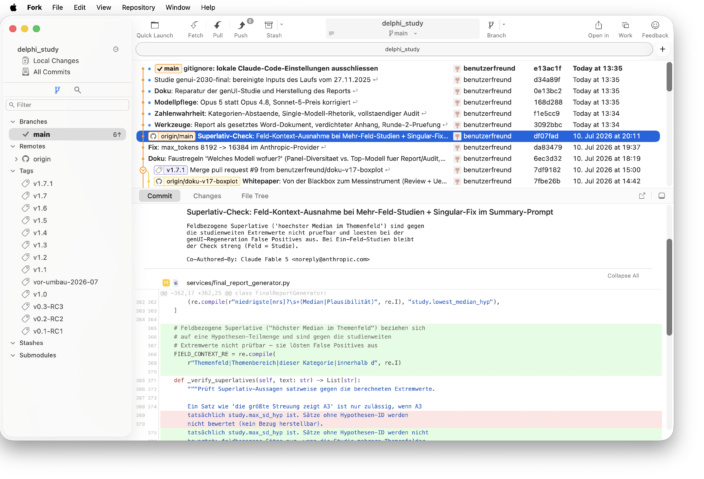704x479 pixels.
Task: Select tag v1.7 in sidebar
Action: pos(40,196)
